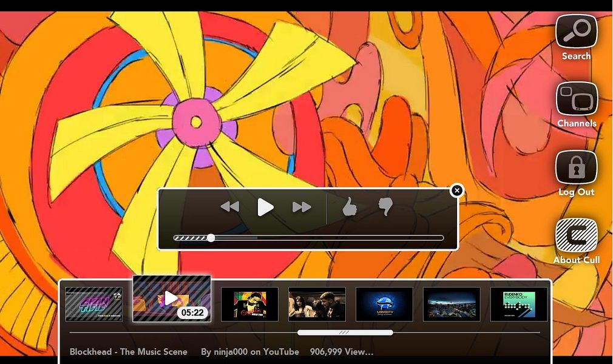Screen dimensions: 613x364
Task: Like the video with thumbs up
Action: [x=350, y=206]
